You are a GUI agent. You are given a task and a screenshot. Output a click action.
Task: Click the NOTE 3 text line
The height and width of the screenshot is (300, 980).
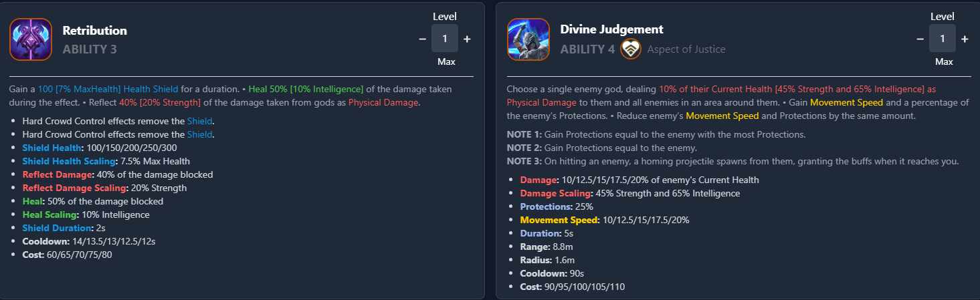pos(732,161)
